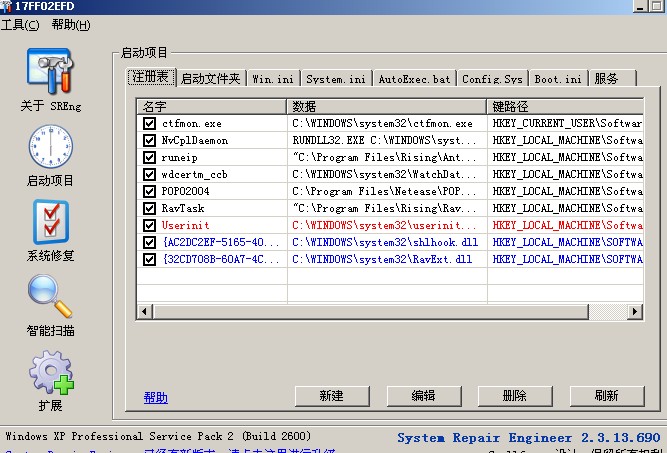Open the 工具(C) menu
This screenshot has width=667, height=453.
[x=20, y=25]
